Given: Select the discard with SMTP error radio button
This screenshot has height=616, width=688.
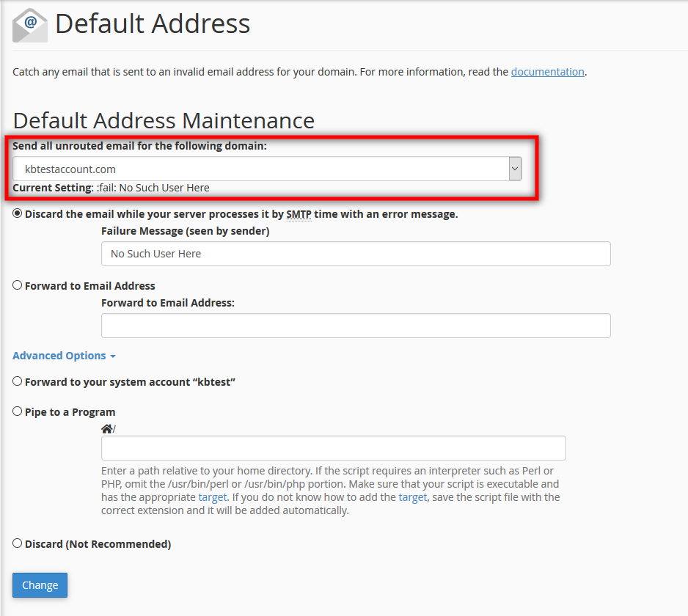Looking at the screenshot, I should (18, 214).
